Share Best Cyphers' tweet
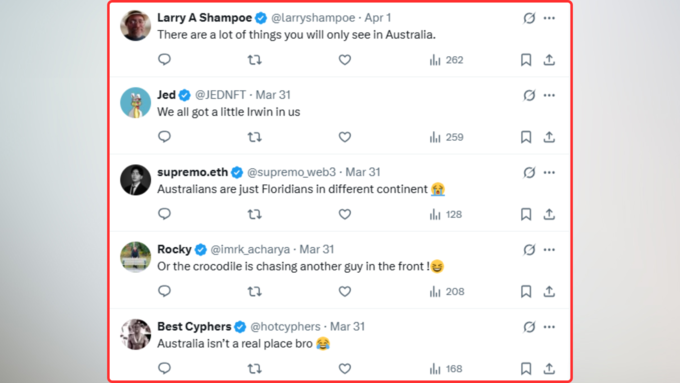This screenshot has width=680, height=383. [549, 369]
